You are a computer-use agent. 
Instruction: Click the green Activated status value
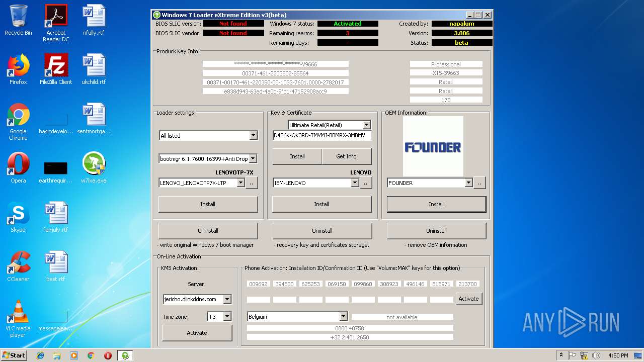point(348,24)
